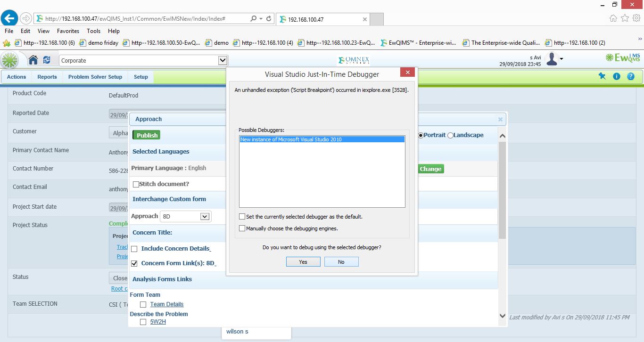644x342 pixels.
Task: Open the Setup menu
Action: (140, 77)
